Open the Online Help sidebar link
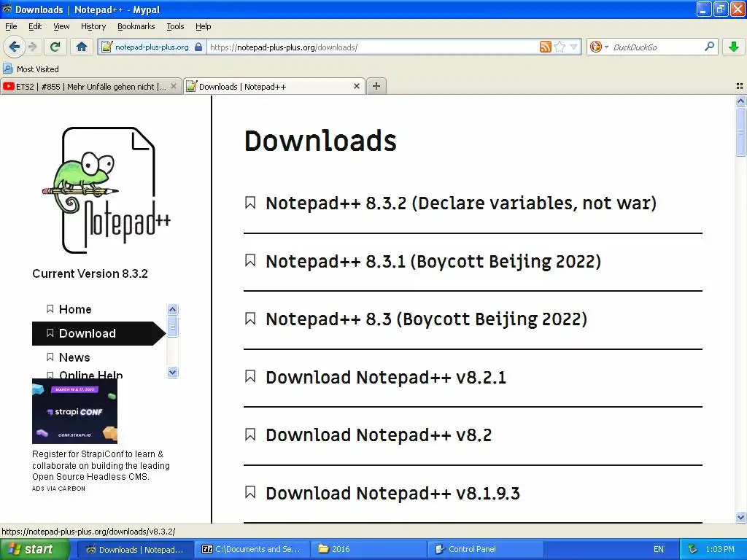747x560 pixels. point(90,374)
